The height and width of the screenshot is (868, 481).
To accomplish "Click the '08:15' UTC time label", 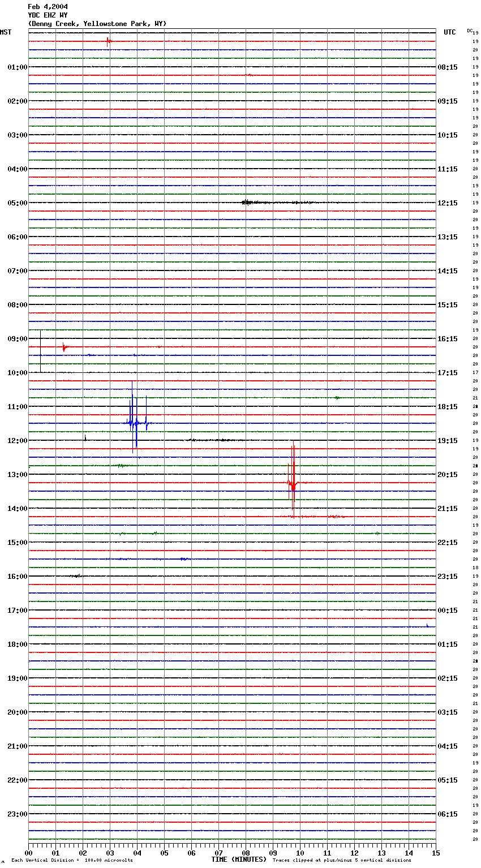I will [x=448, y=67].
